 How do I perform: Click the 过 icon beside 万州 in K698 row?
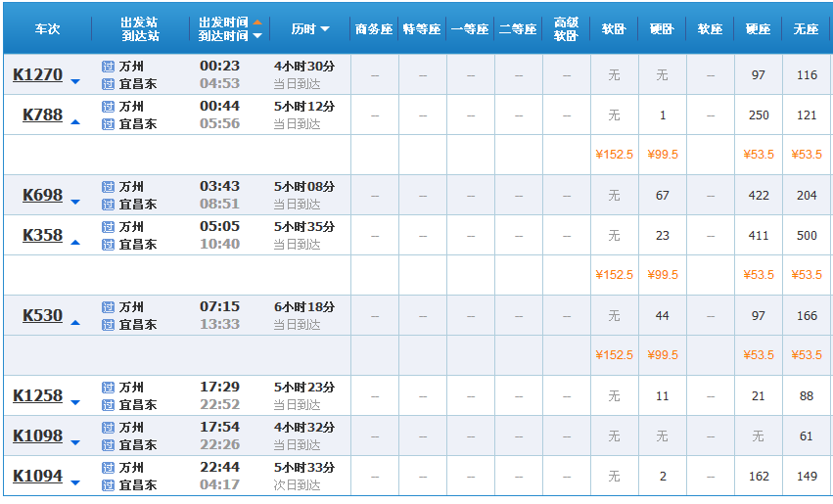(x=108, y=187)
